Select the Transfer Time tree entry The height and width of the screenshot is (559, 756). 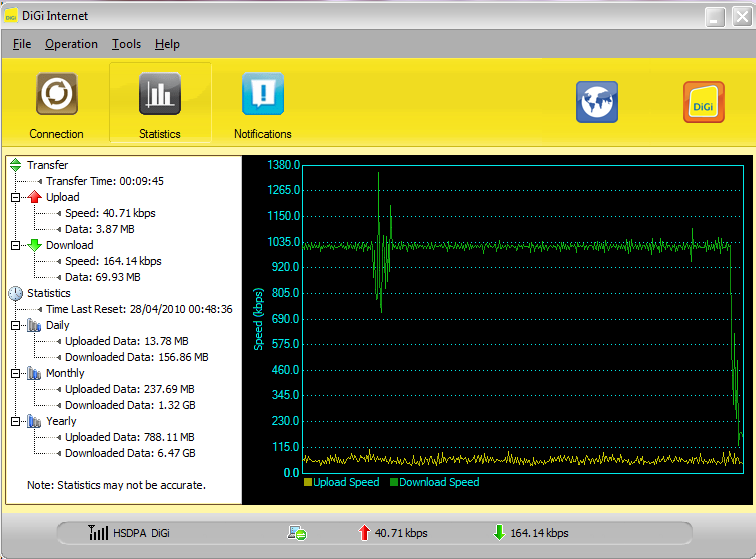(x=104, y=181)
